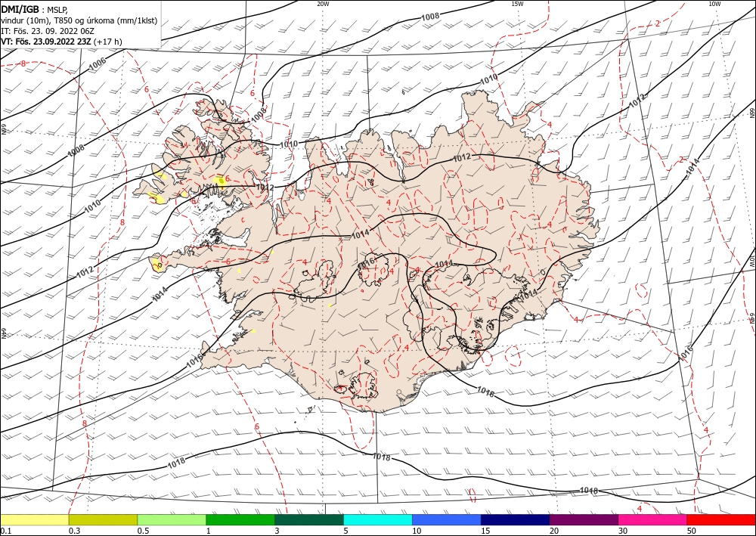
Task: Click the "IT: Fös. 23. 09. 2022 06Z" line
Action: point(48,31)
